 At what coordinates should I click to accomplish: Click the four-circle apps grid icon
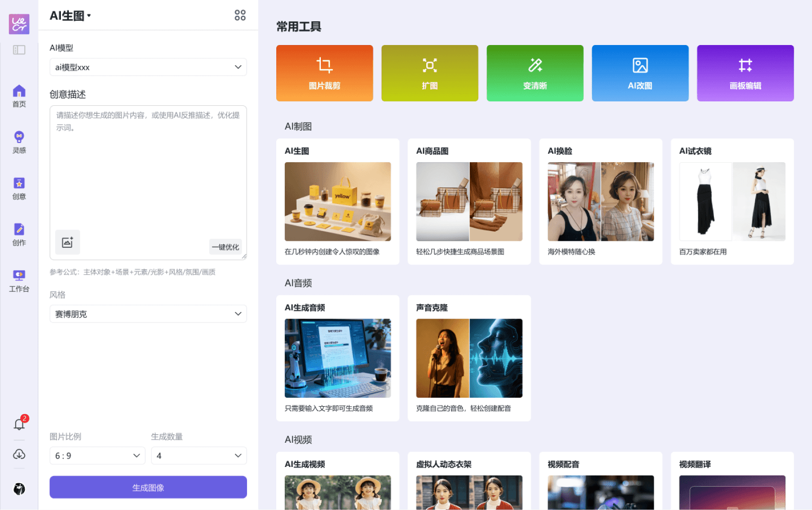pyautogui.click(x=240, y=15)
